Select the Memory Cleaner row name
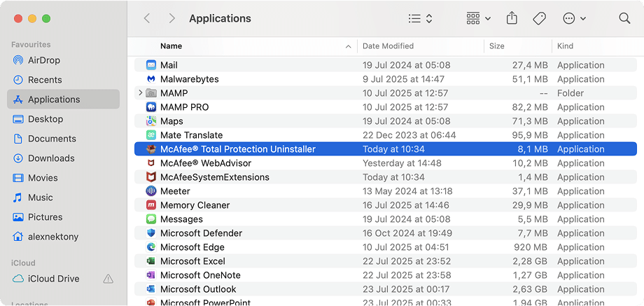 [195, 205]
